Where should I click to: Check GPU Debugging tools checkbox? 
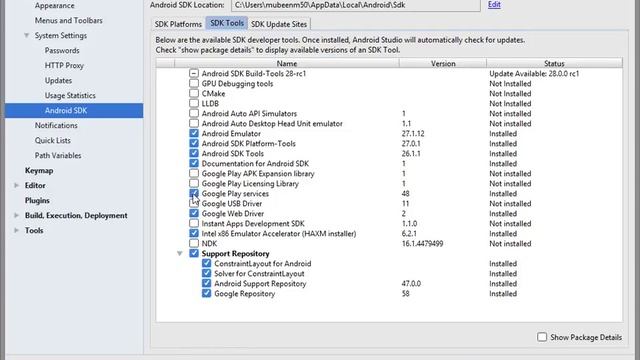[x=194, y=83]
